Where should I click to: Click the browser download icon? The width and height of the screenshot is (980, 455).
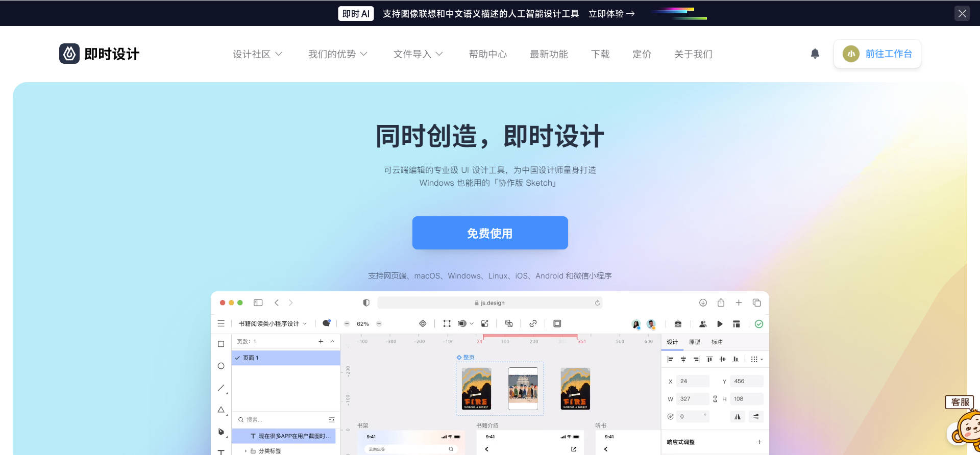click(703, 302)
